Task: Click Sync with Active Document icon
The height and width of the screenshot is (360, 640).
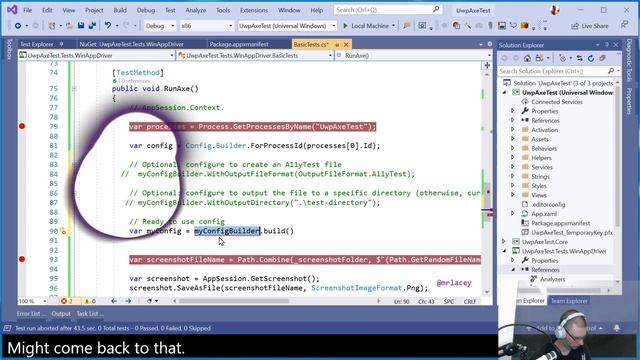Action: (x=580, y=58)
